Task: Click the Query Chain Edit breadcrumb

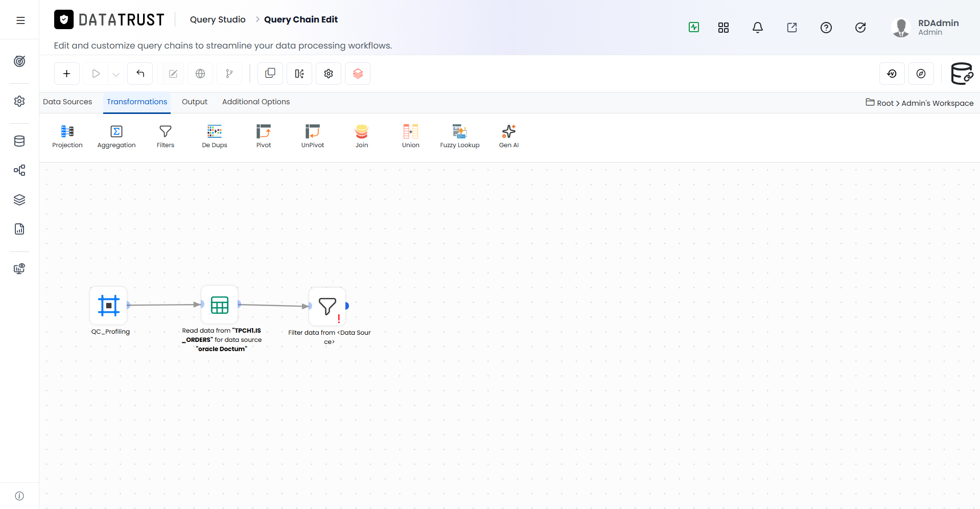Action: click(x=301, y=19)
